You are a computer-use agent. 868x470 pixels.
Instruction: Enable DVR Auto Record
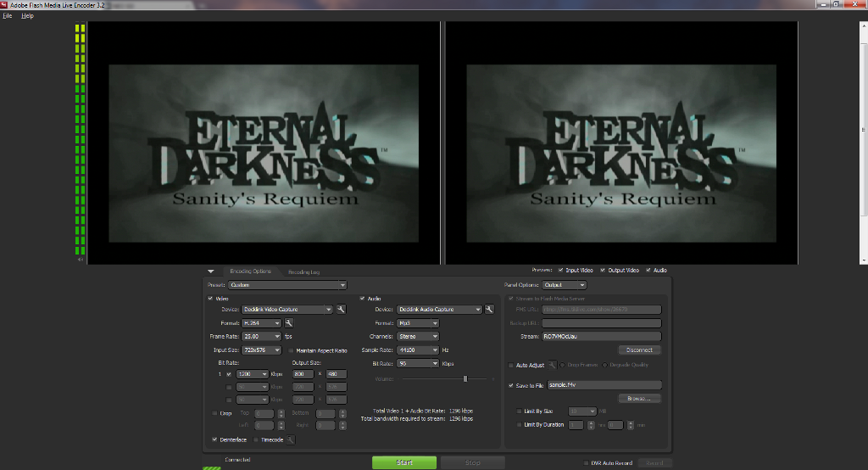coord(587,463)
